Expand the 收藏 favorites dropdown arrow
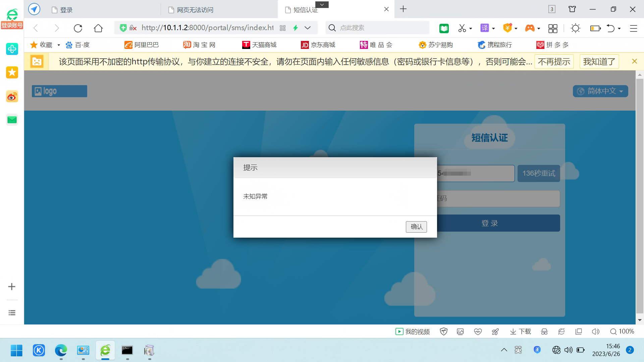 point(59,45)
